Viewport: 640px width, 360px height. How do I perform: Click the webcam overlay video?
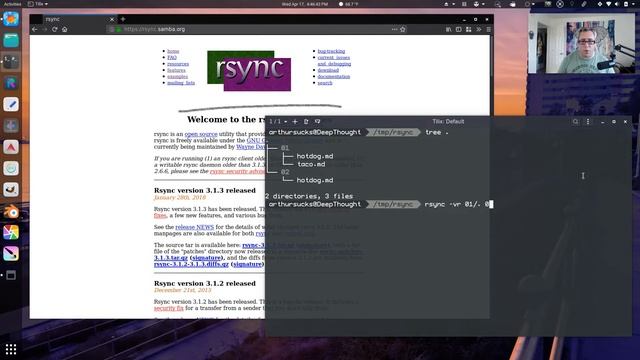tap(582, 43)
